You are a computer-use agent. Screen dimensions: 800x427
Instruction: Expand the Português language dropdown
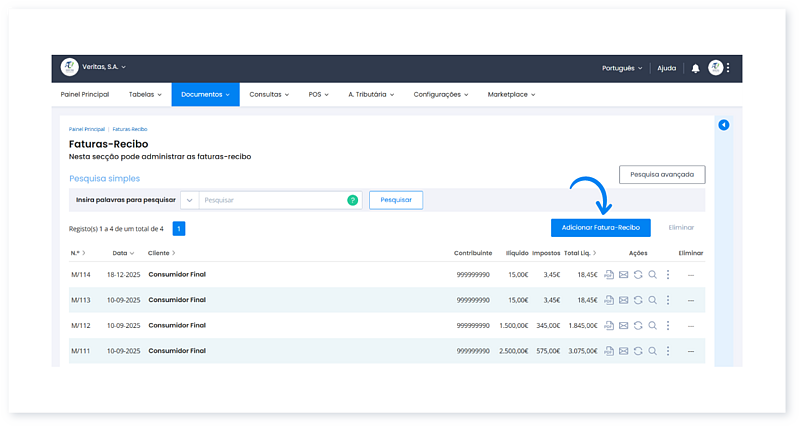tap(622, 68)
